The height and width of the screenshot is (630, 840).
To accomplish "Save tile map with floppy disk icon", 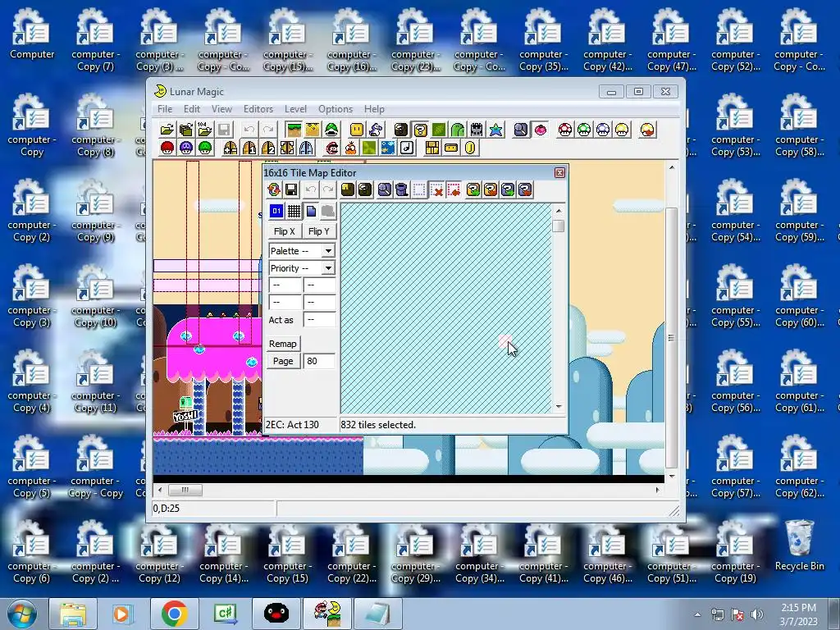I will 291,189.
